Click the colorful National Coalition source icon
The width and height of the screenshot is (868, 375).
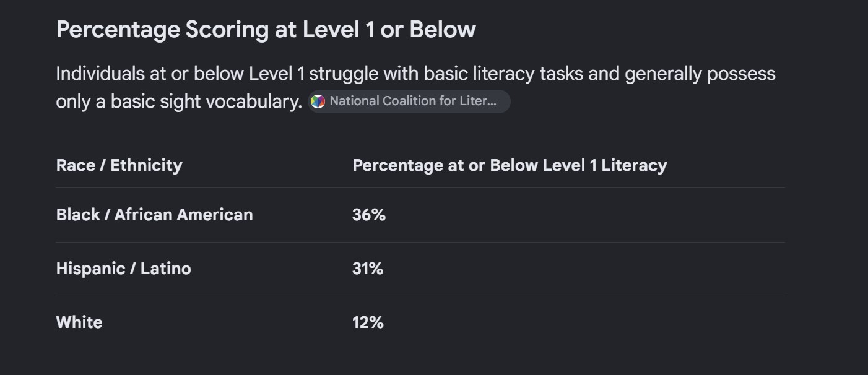tap(318, 101)
